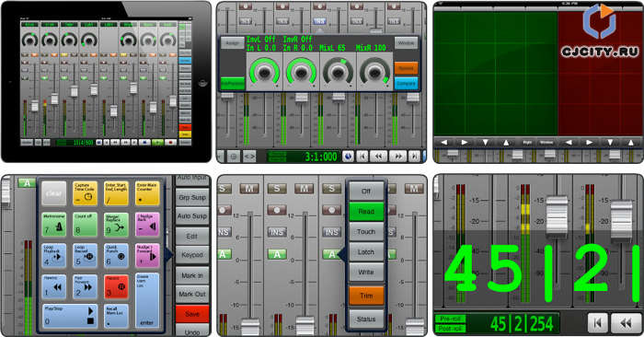Click the 45|2|254 counter display

tap(522, 324)
